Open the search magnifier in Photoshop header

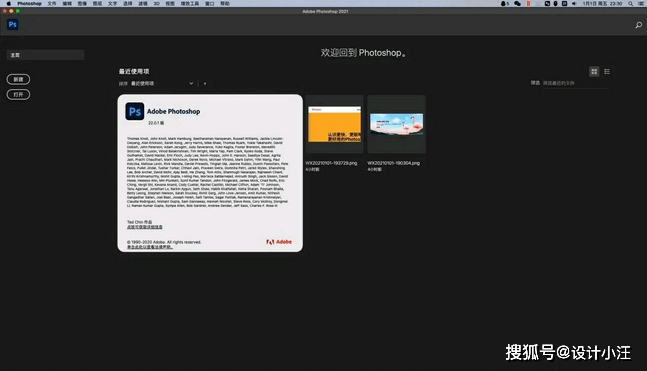coord(638,25)
